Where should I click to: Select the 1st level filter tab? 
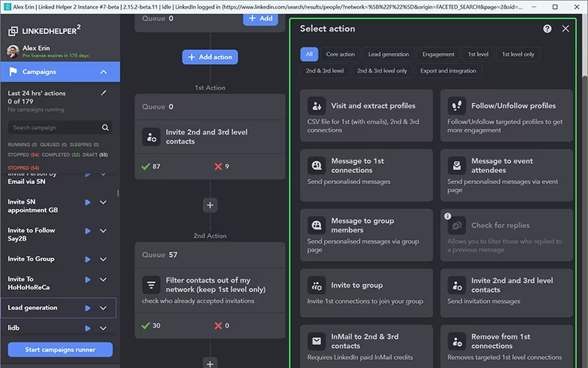tap(478, 54)
